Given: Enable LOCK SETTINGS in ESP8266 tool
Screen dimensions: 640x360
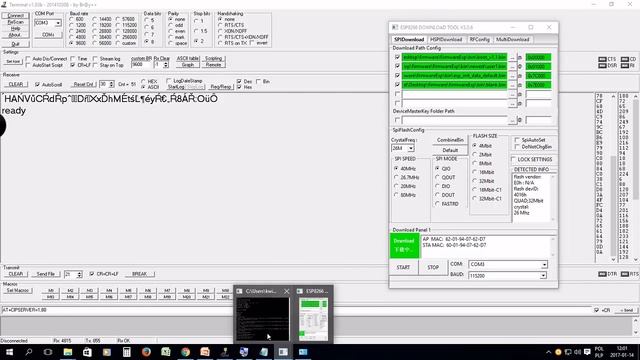Looking at the screenshot, I should pos(513,159).
